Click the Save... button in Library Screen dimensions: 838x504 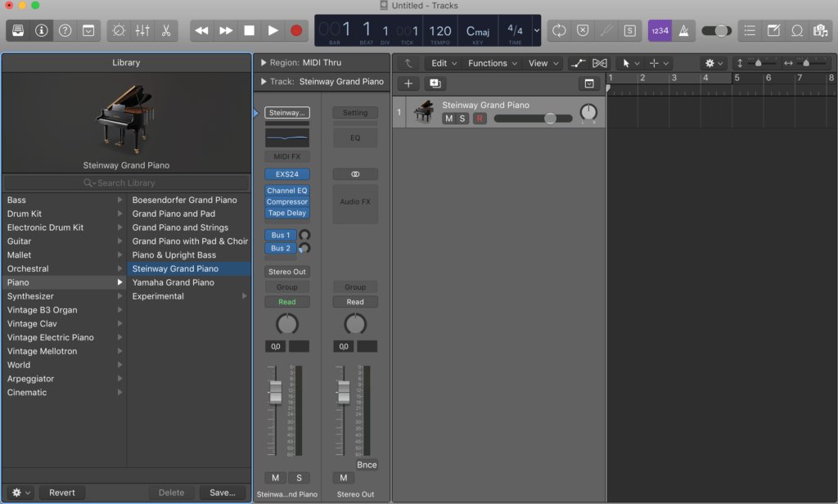click(223, 493)
